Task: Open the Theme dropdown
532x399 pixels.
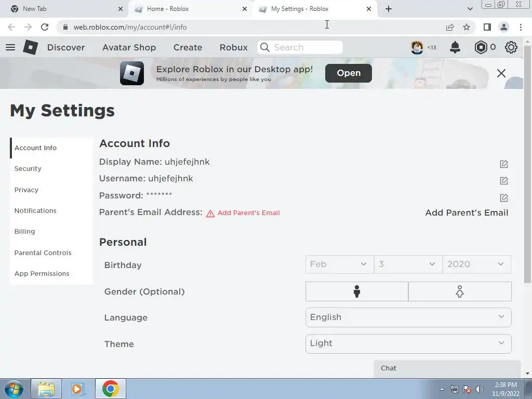Action: [408, 344]
